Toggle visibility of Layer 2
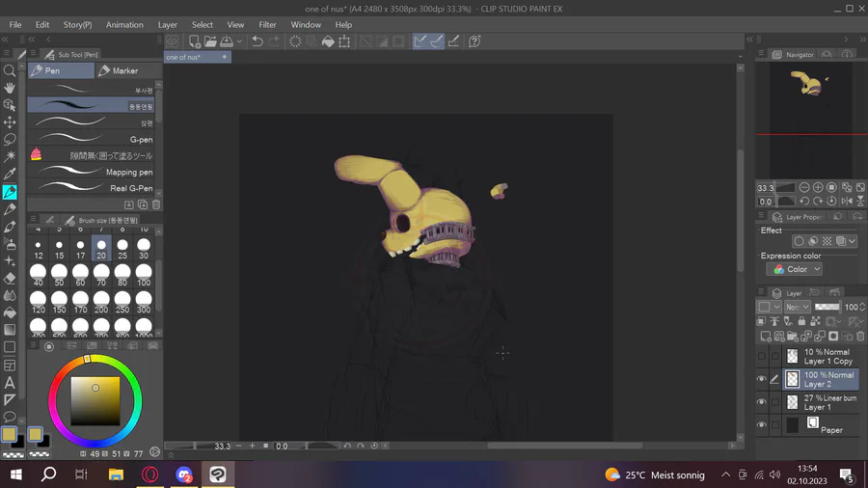This screenshot has height=488, width=868. point(762,379)
